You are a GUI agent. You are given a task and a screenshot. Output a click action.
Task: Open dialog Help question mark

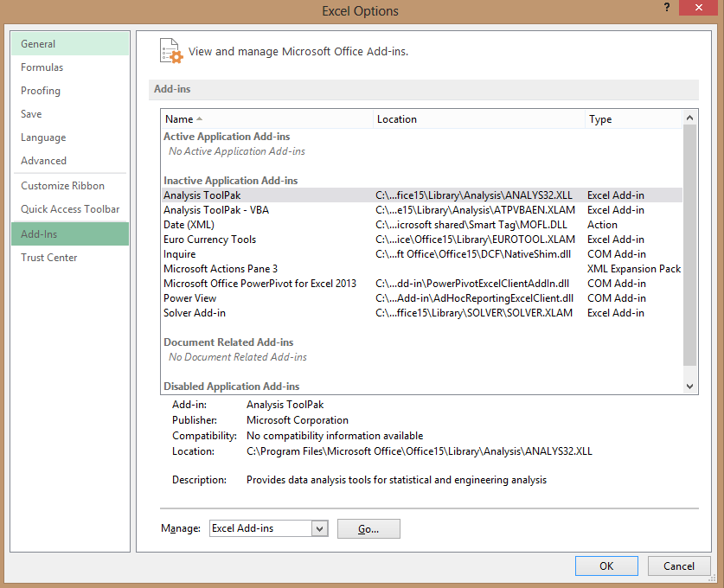point(666,8)
